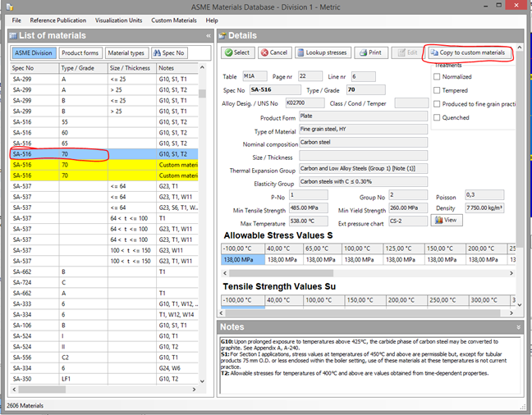Select the SA-537 G23, S6, T1 row
532x415 pixels.
104,207
